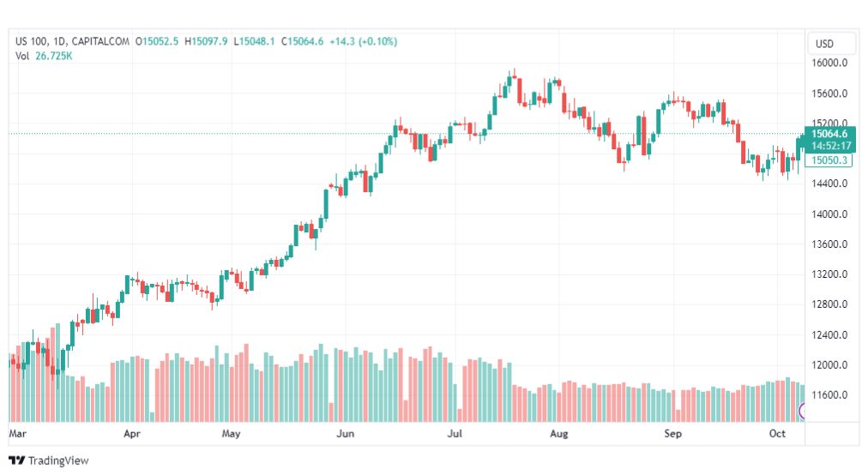Click the 11600.0 price scale label
The height and width of the screenshot is (476, 868).
click(x=829, y=395)
